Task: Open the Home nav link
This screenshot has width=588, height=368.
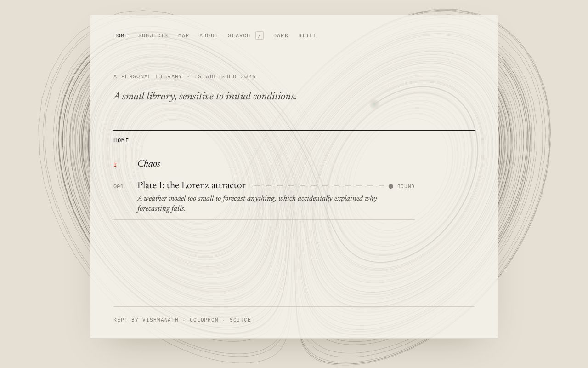Action: coord(121,35)
